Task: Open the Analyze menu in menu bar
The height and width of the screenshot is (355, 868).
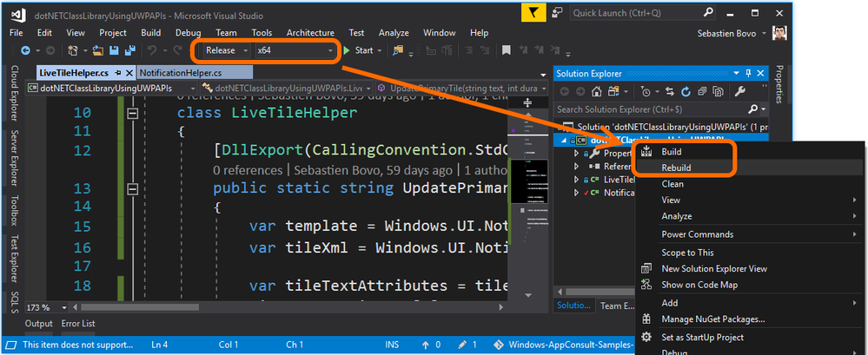Action: [x=394, y=33]
